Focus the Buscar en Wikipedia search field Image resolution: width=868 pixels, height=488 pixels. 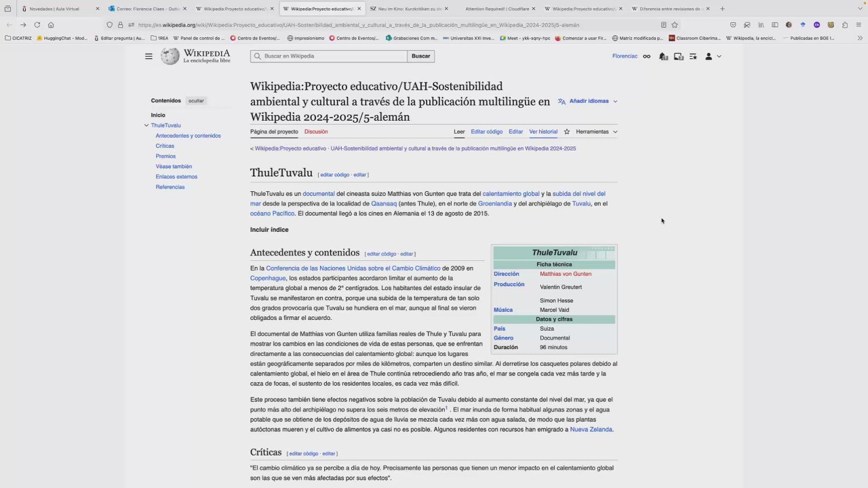click(x=329, y=56)
